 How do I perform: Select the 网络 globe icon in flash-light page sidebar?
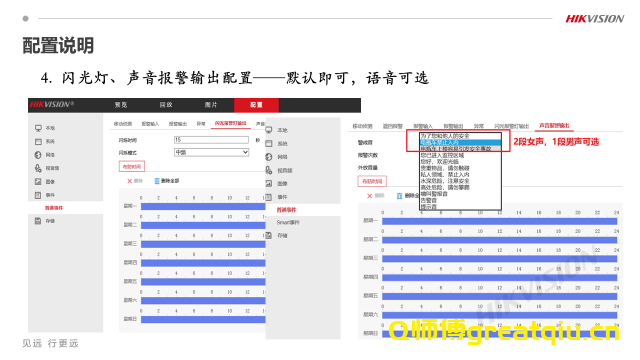[38, 155]
